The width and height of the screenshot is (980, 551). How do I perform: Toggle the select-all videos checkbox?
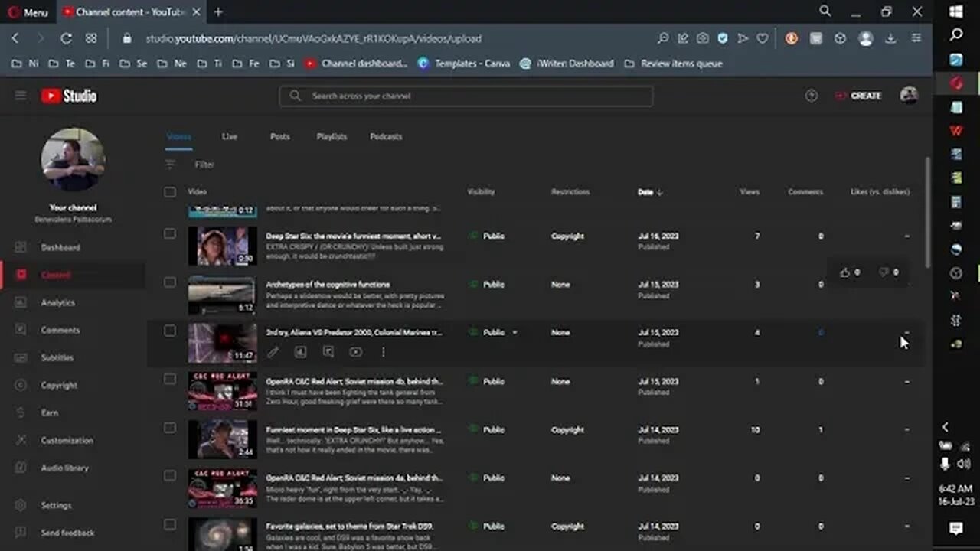[x=170, y=192]
